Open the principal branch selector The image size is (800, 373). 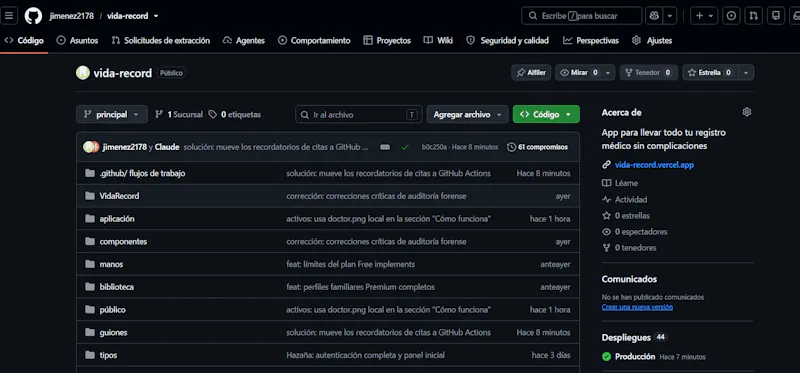112,115
